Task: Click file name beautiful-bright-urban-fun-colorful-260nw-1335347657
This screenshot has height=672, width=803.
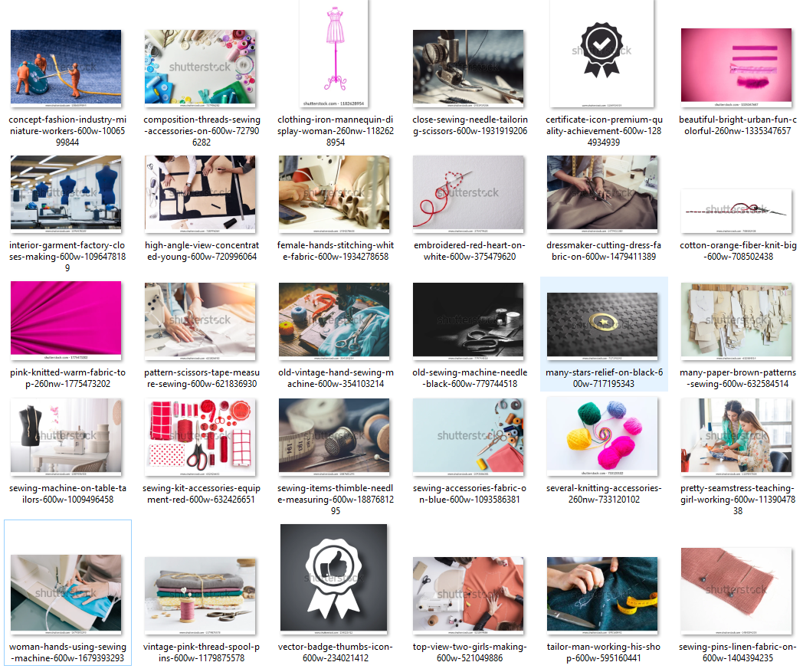Action: pos(737,125)
